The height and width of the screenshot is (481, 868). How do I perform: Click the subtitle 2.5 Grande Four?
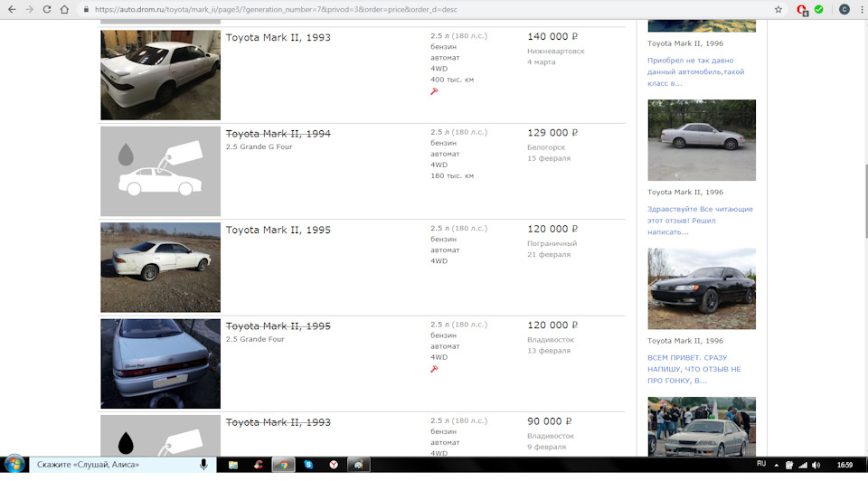255,339
